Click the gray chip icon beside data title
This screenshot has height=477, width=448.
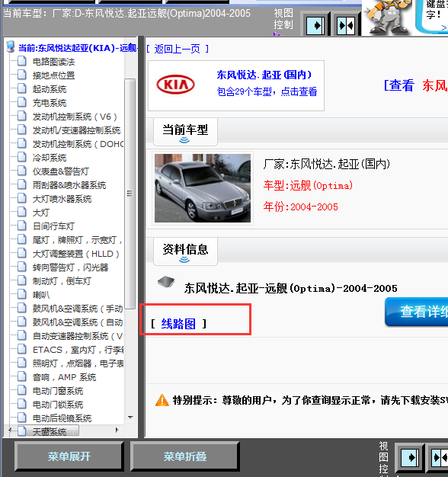pyautogui.click(x=166, y=282)
